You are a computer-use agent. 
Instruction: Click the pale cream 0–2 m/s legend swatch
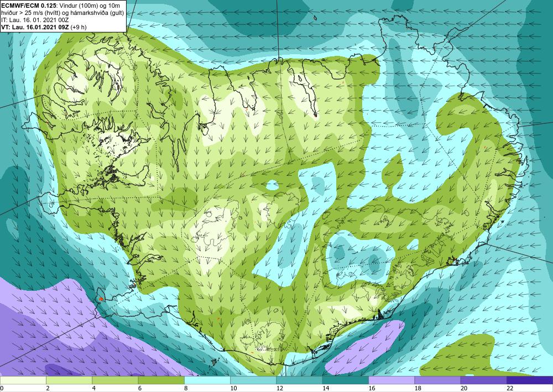23,380
